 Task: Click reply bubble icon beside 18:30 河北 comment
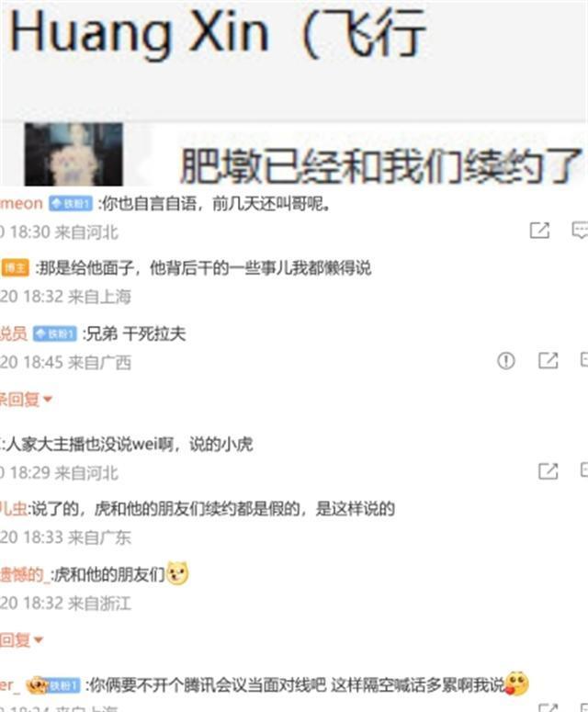(x=580, y=231)
